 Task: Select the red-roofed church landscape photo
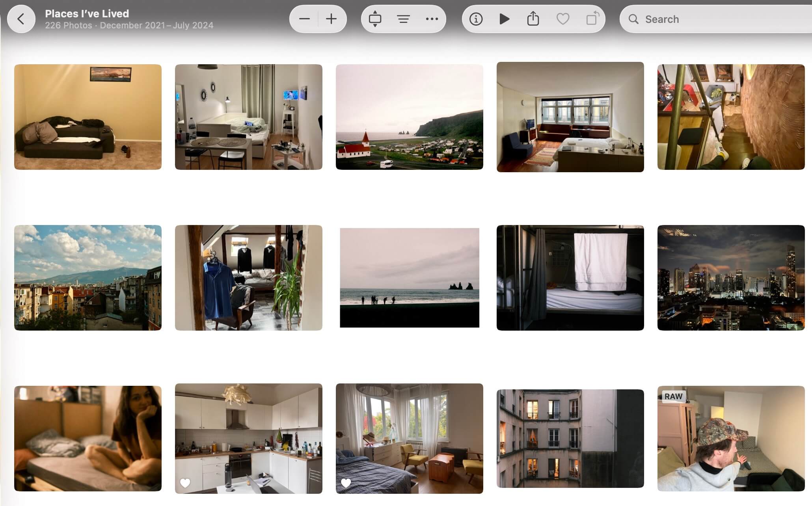(409, 117)
